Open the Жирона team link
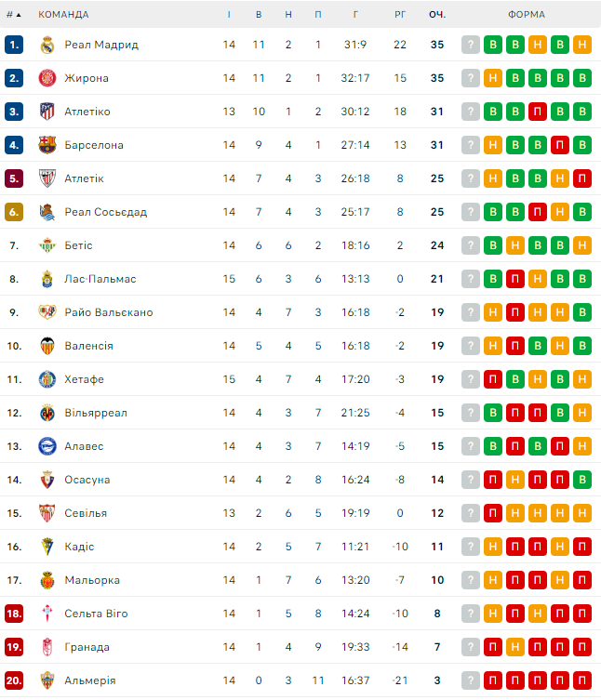The width and height of the screenshot is (601, 700). pos(87,78)
